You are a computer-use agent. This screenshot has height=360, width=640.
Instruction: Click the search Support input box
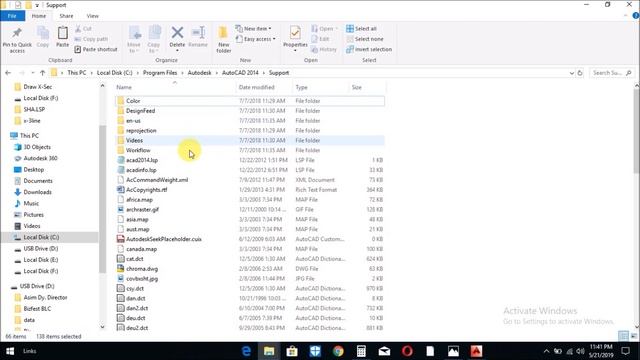pyautogui.click(x=612, y=73)
